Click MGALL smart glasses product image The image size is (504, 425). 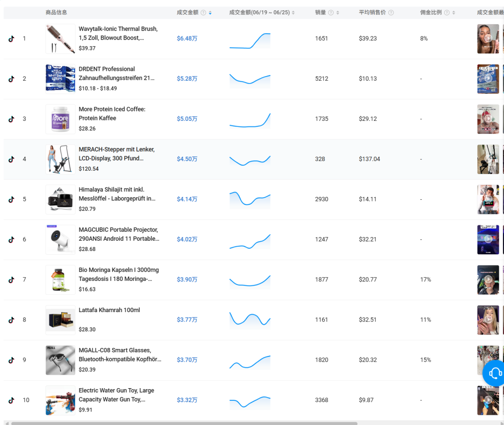click(x=60, y=360)
